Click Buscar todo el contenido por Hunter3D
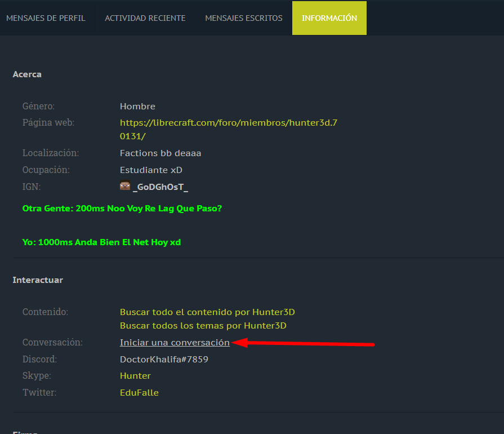 207,312
